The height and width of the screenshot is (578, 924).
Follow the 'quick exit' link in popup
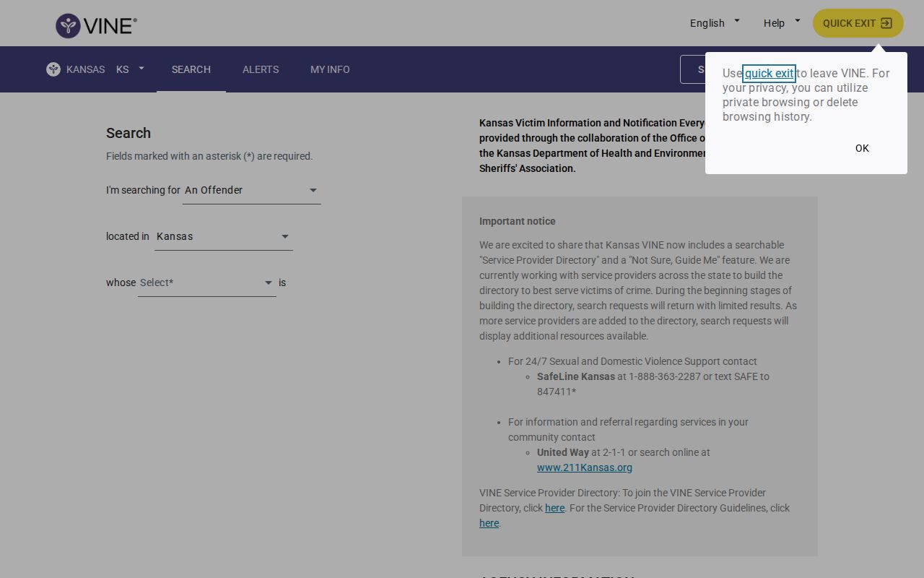pos(769,73)
